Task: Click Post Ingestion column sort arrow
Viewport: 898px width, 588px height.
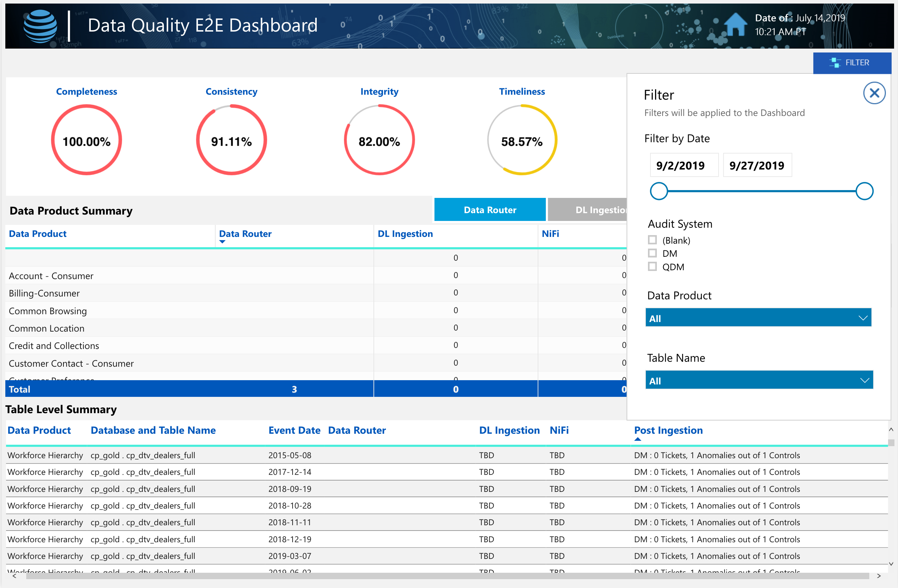Action: pyautogui.click(x=637, y=439)
